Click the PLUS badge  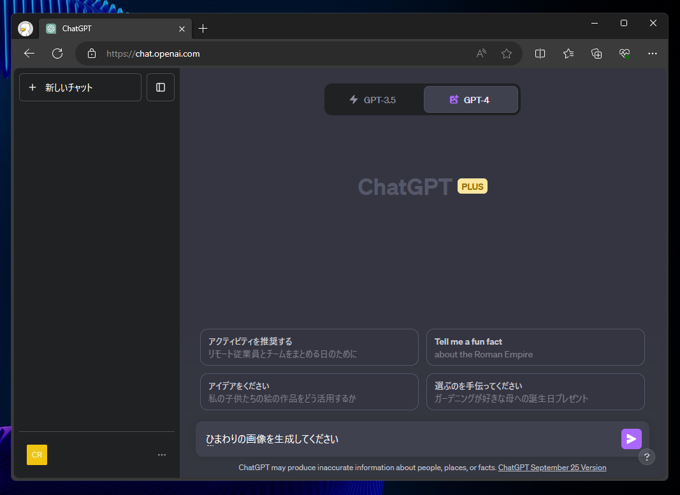pos(472,187)
